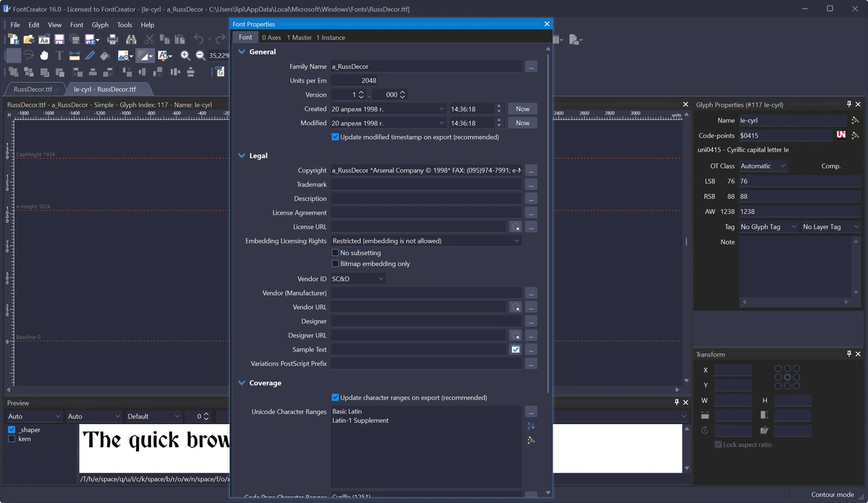Toggle Lock aspect ratio checkbox

[718, 444]
